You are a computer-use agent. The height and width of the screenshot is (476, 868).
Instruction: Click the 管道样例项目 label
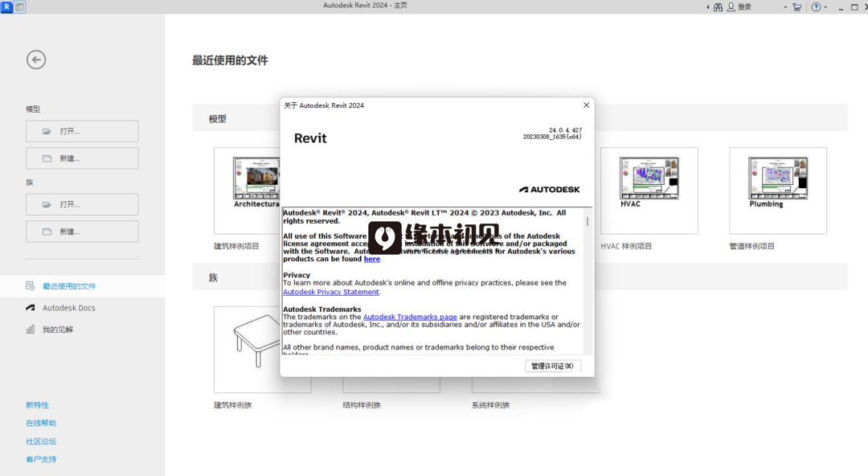pyautogui.click(x=751, y=246)
